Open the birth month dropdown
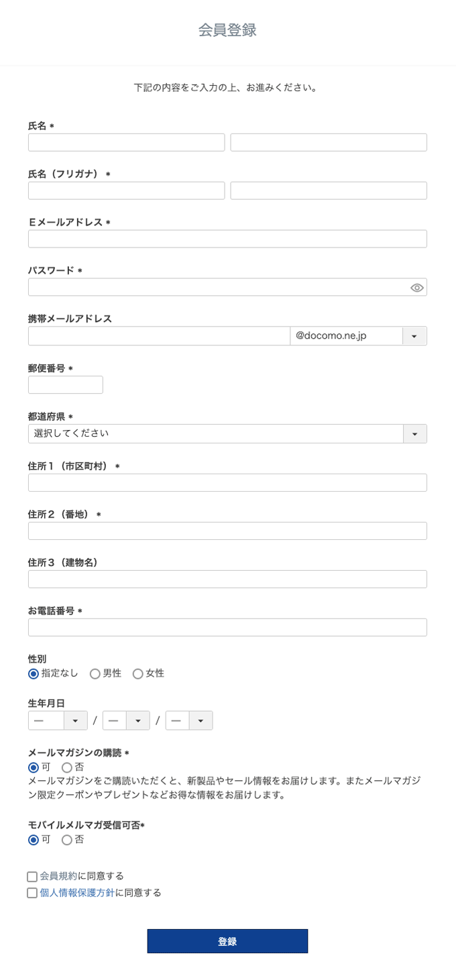Image resolution: width=456 pixels, height=980 pixels. point(137,720)
